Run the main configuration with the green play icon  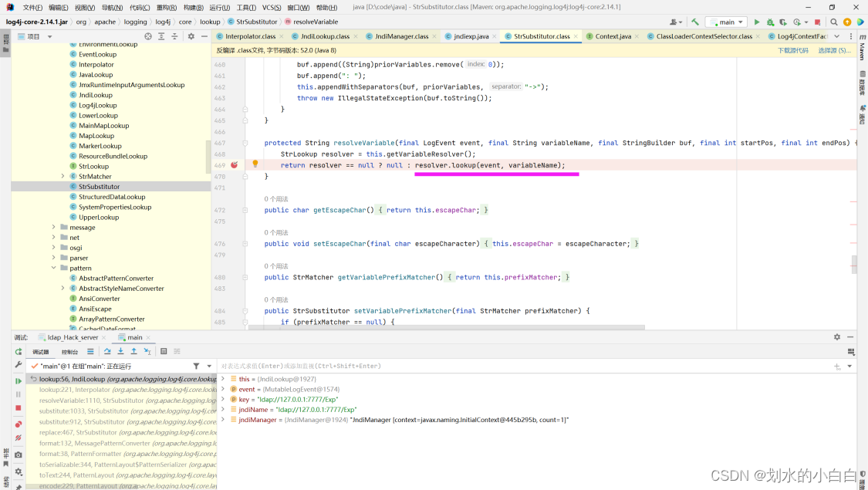point(757,22)
